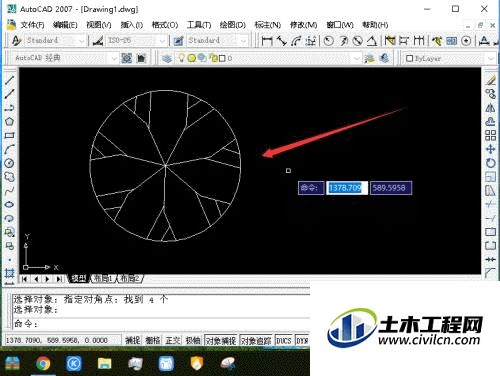The image size is (500, 376).
Task: Select the Rectangle draw tool
Action: (x=9, y=135)
